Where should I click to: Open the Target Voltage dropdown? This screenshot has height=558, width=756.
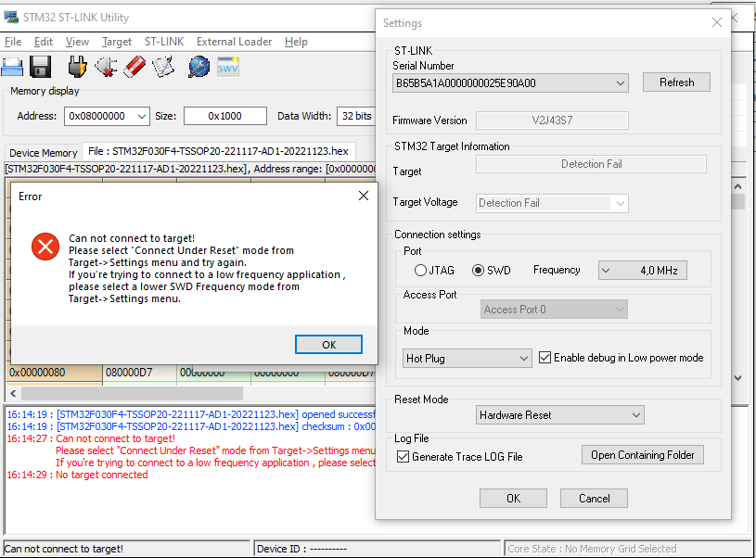tap(552, 203)
